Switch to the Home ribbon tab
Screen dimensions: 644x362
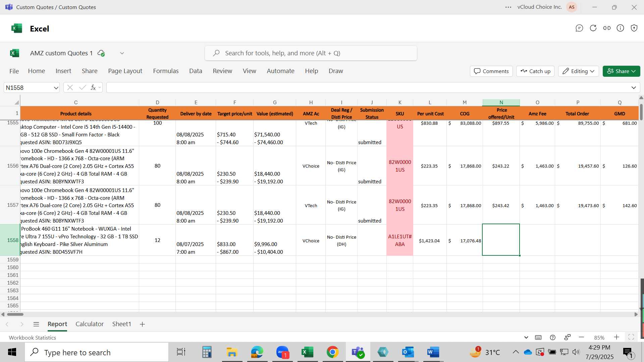point(37,71)
